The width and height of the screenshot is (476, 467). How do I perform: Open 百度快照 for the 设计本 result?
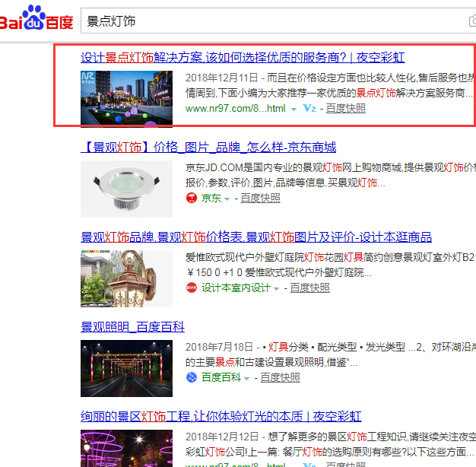pyautogui.click(x=310, y=288)
